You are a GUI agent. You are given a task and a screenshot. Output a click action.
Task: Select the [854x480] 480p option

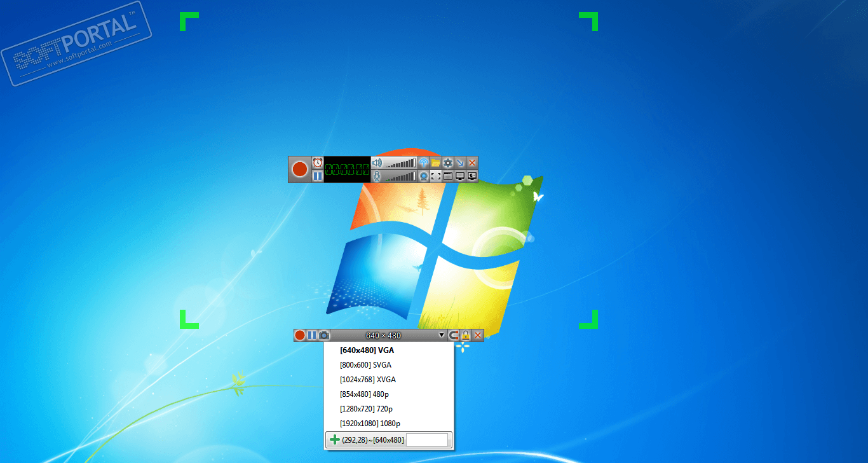click(x=389, y=394)
